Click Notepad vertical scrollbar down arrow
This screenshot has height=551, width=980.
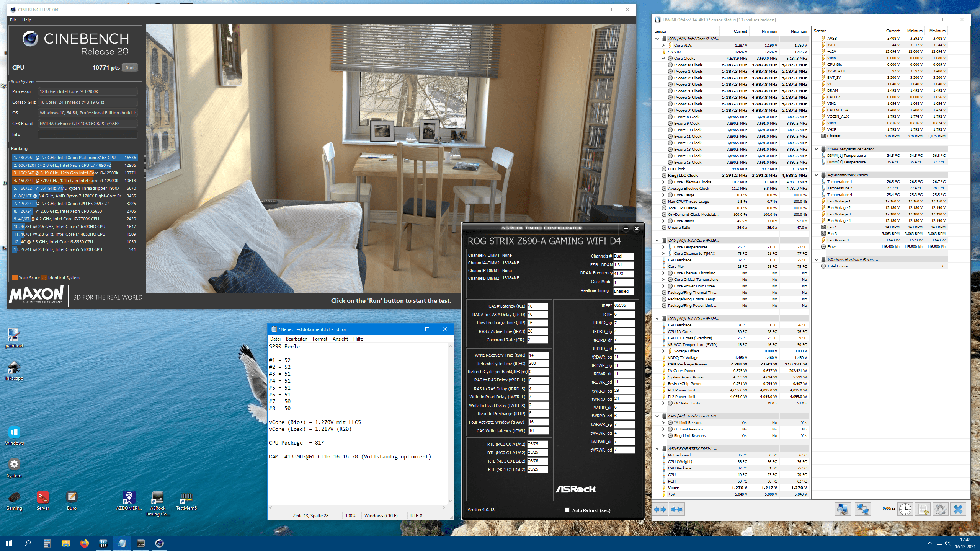point(450,501)
